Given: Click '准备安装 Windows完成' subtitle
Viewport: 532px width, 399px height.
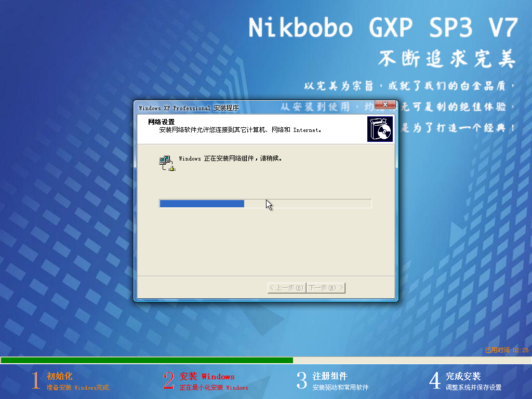Looking at the screenshot, I should tap(78, 388).
